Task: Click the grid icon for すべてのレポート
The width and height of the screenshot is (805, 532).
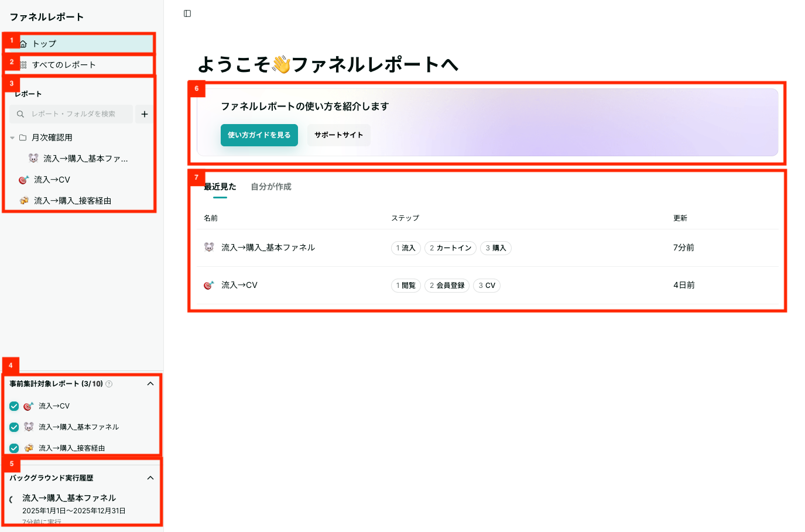Action: click(x=23, y=65)
